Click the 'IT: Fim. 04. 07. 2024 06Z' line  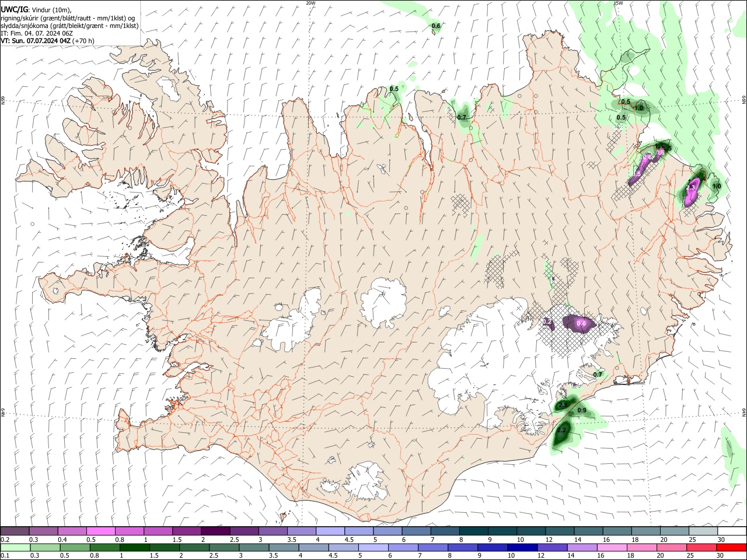tap(37, 33)
